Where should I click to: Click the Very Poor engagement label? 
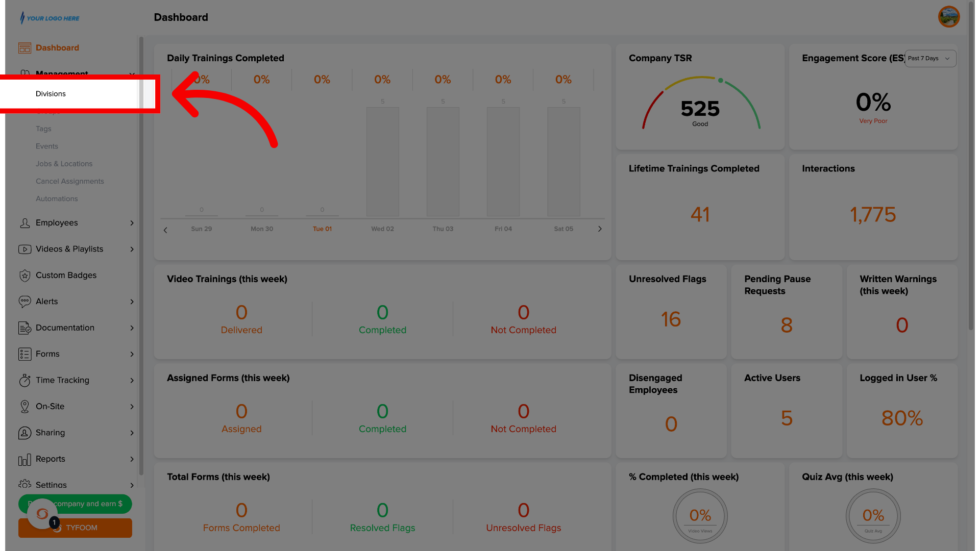873,121
